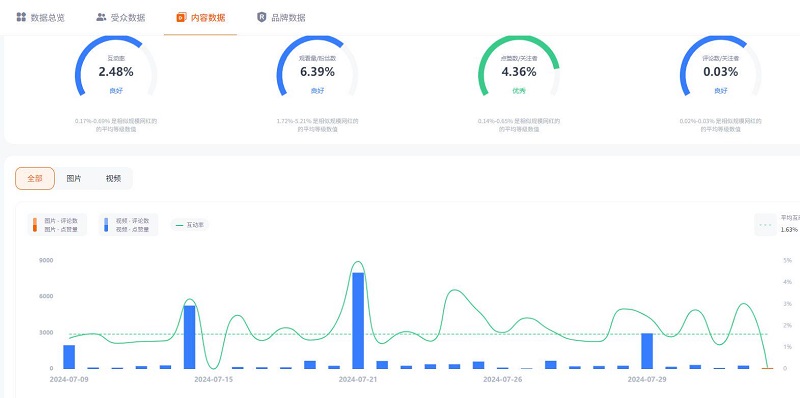Switch to the 受众数据 tab
The width and height of the screenshot is (800, 398).
point(121,18)
